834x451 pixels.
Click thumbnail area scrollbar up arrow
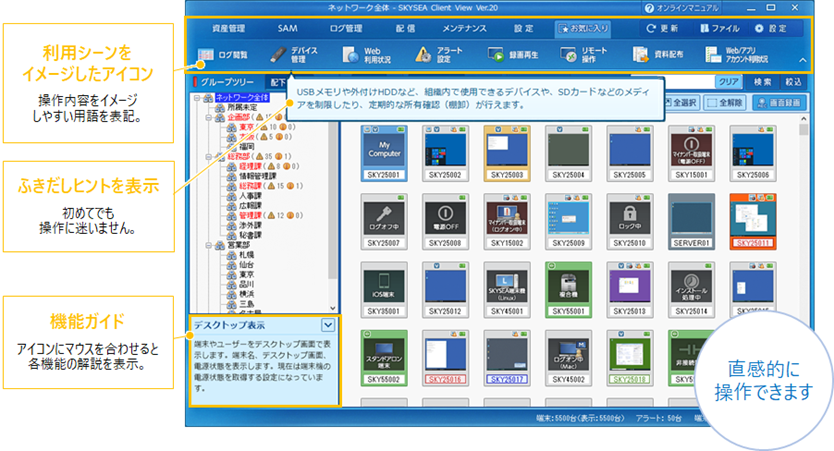click(803, 119)
